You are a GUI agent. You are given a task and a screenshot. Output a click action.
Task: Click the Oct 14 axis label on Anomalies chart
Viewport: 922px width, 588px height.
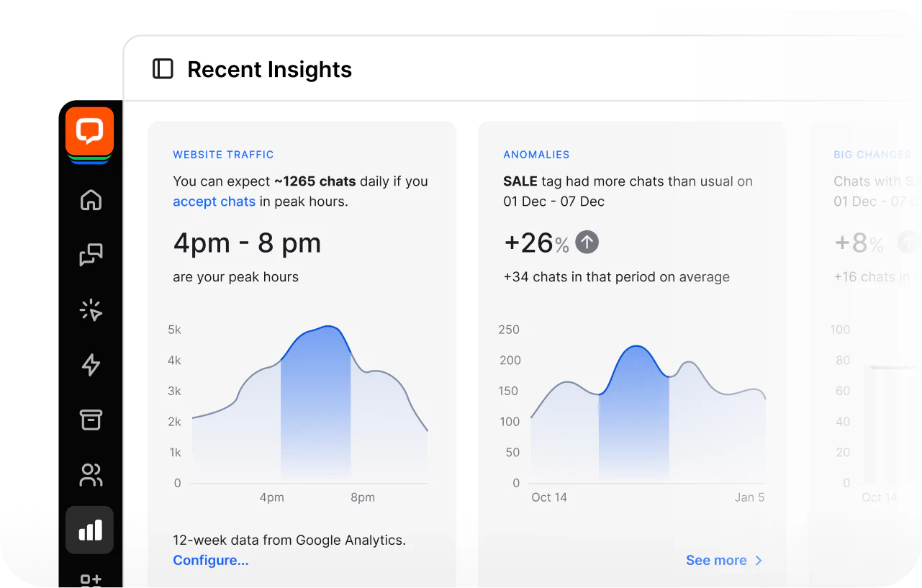[549, 497]
